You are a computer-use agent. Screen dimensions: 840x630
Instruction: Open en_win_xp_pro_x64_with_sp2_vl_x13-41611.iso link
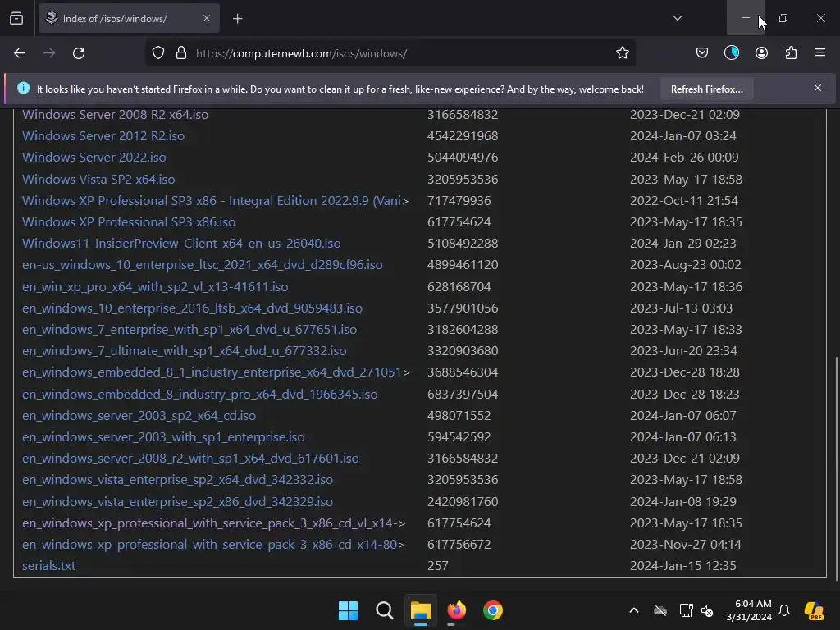[155, 287]
